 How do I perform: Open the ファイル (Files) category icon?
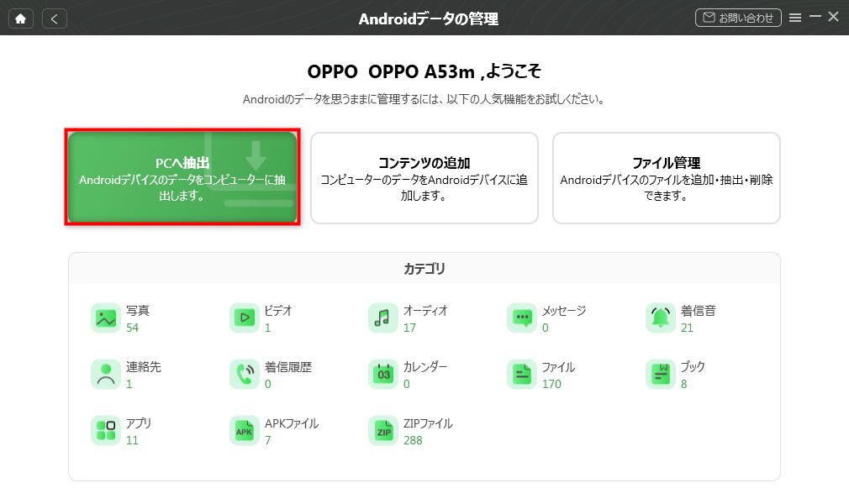tap(522, 375)
